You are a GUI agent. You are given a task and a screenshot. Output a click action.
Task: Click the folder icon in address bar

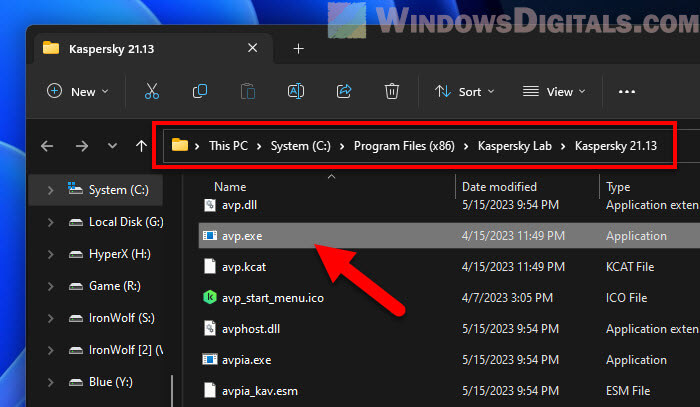pos(179,145)
